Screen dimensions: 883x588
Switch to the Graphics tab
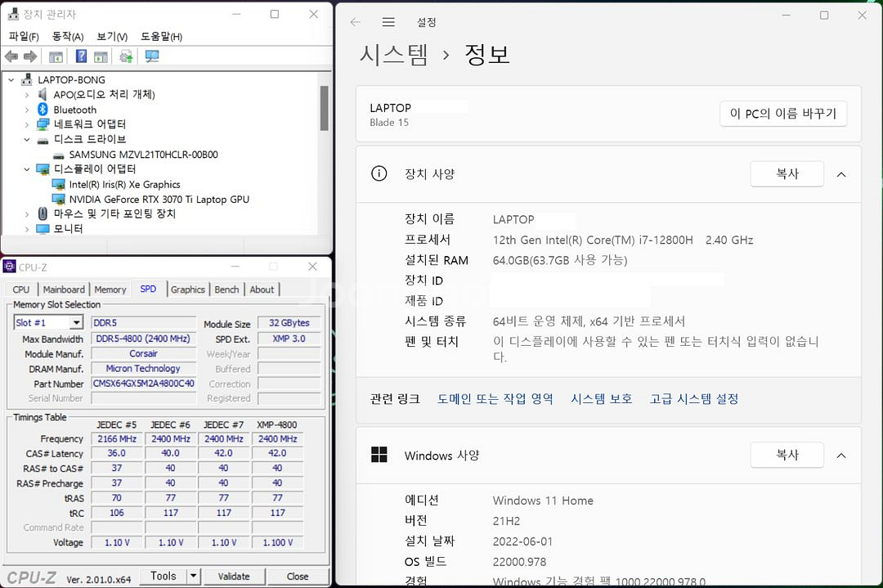coord(187,290)
